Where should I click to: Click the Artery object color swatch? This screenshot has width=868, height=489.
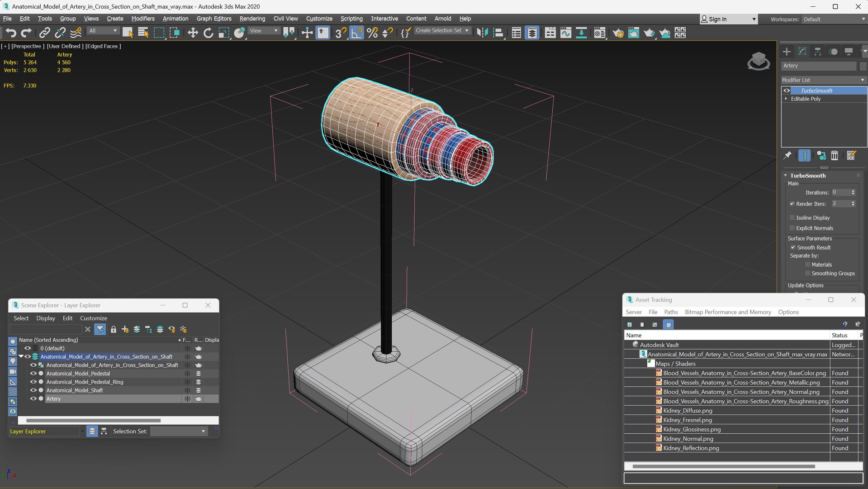pyautogui.click(x=863, y=66)
